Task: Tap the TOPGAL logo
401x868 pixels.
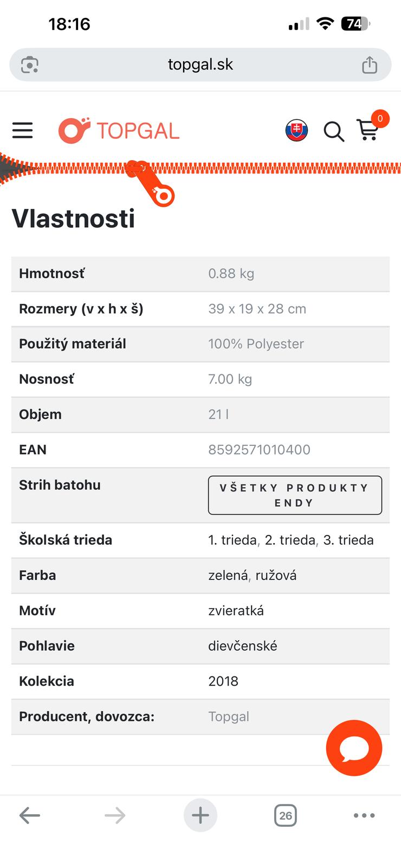Action: click(119, 131)
